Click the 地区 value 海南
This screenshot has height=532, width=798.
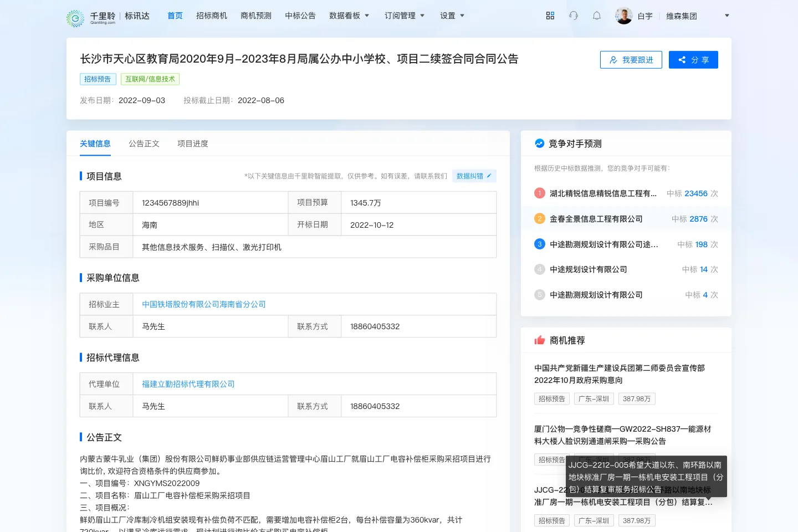(150, 225)
